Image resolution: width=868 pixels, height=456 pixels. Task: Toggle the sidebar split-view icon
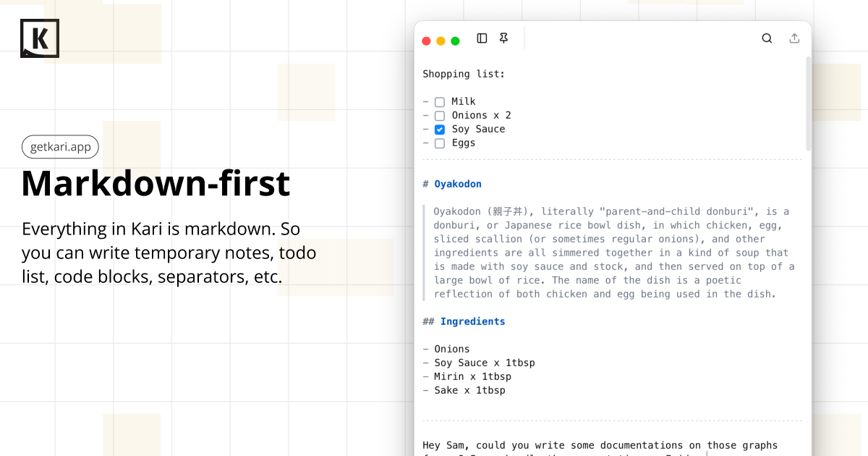(482, 38)
